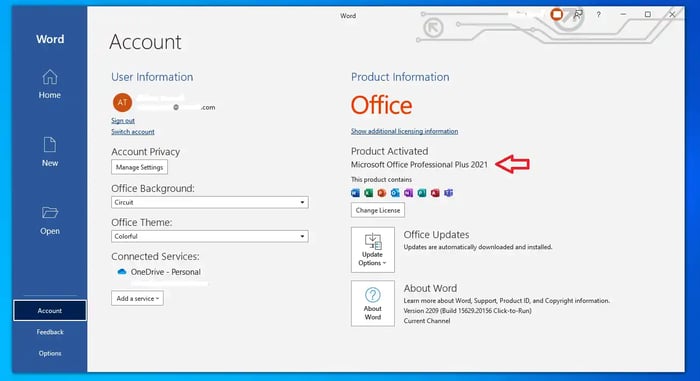Image resolution: width=700 pixels, height=381 pixels.
Task: Click the PowerPoint app icon
Action: point(382,193)
